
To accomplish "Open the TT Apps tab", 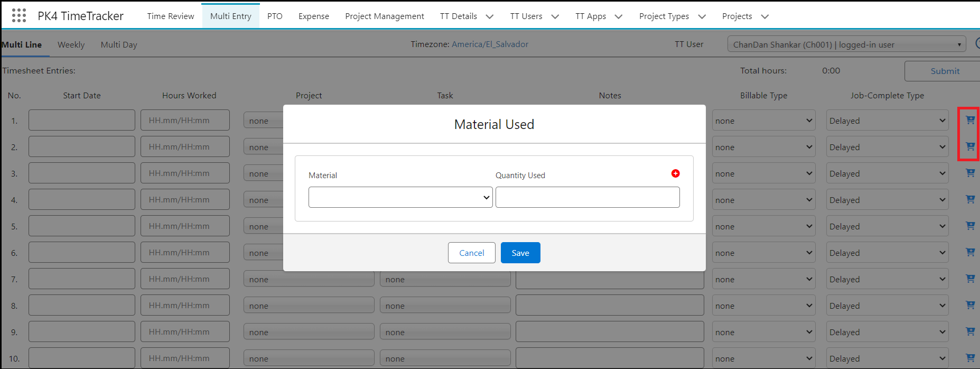I will (x=591, y=16).
